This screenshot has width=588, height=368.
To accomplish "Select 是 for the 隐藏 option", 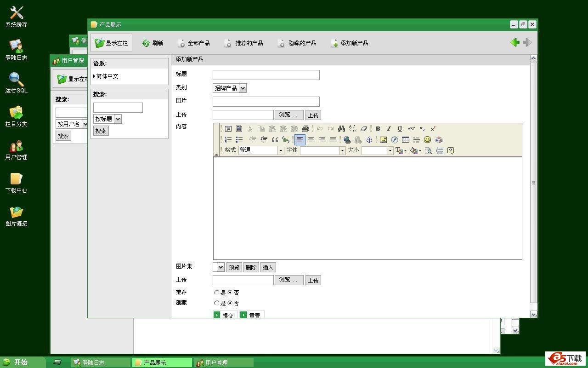I will point(216,303).
